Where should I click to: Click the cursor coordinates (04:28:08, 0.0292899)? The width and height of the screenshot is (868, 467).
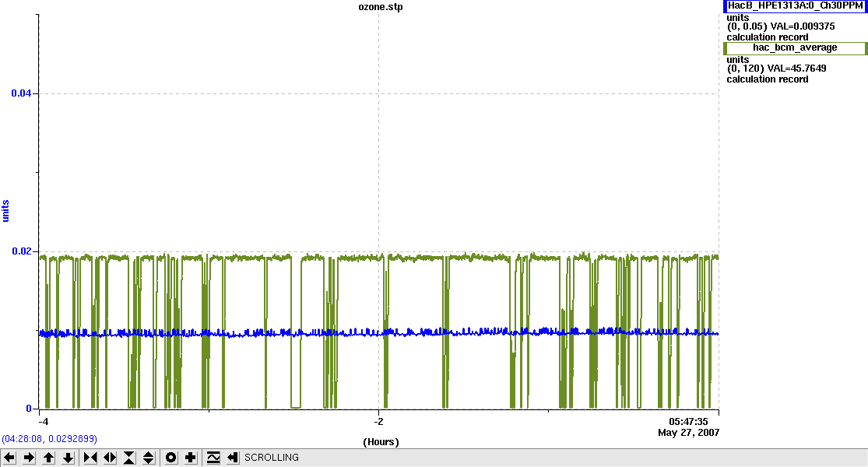click(49, 439)
